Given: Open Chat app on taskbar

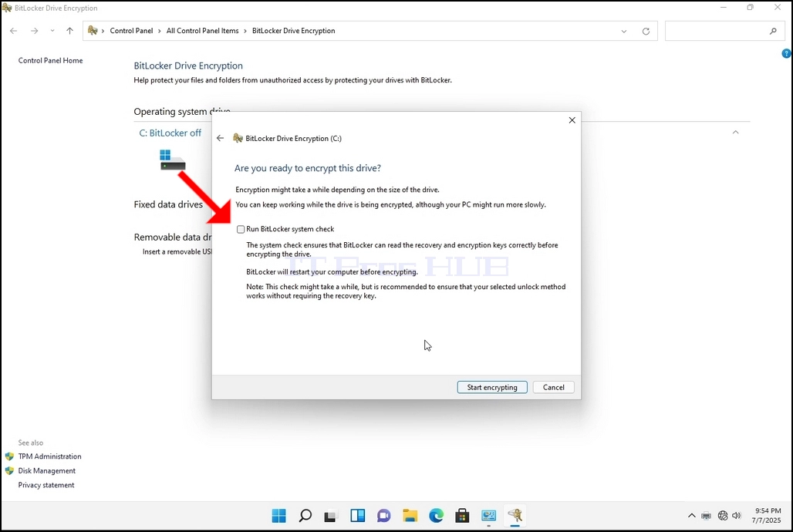Looking at the screenshot, I should (x=384, y=516).
